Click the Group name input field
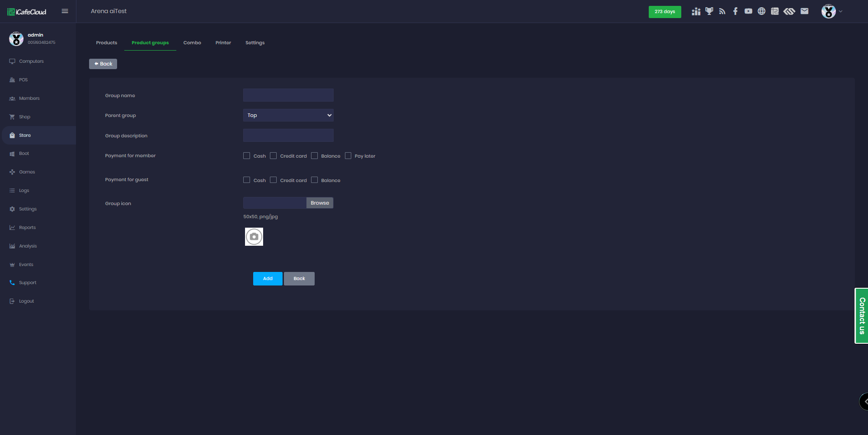Viewport: 868px width, 435px height. 288,95
